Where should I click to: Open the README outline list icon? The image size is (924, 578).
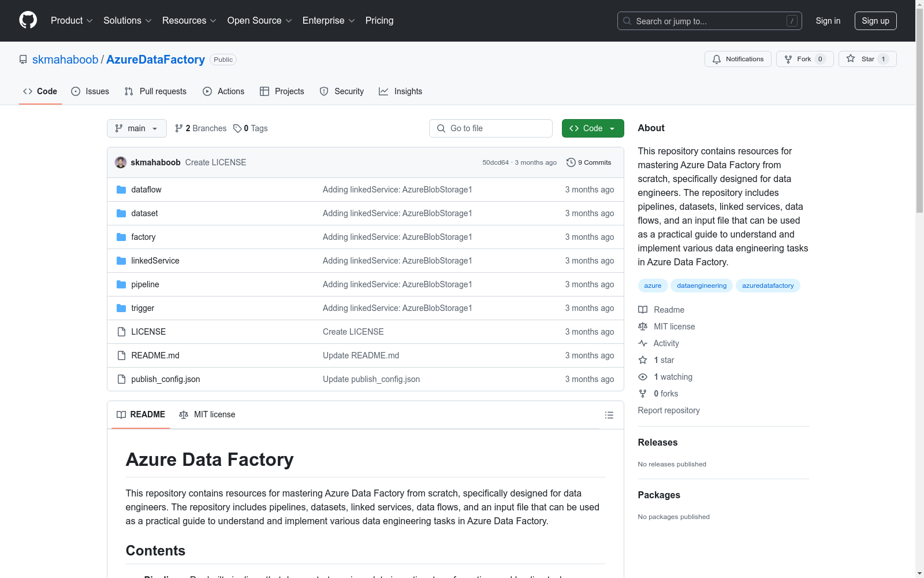pyautogui.click(x=609, y=415)
